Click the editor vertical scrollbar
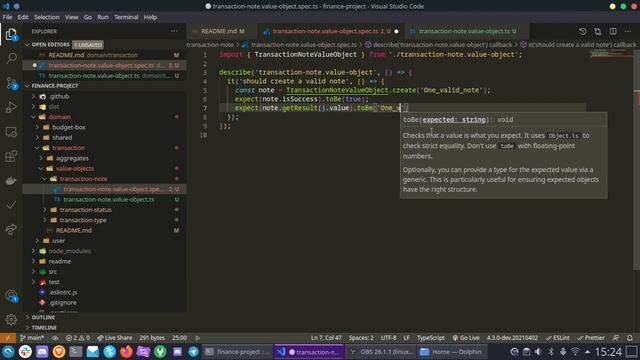Viewport: 640px width, 360px height. pos(637,159)
